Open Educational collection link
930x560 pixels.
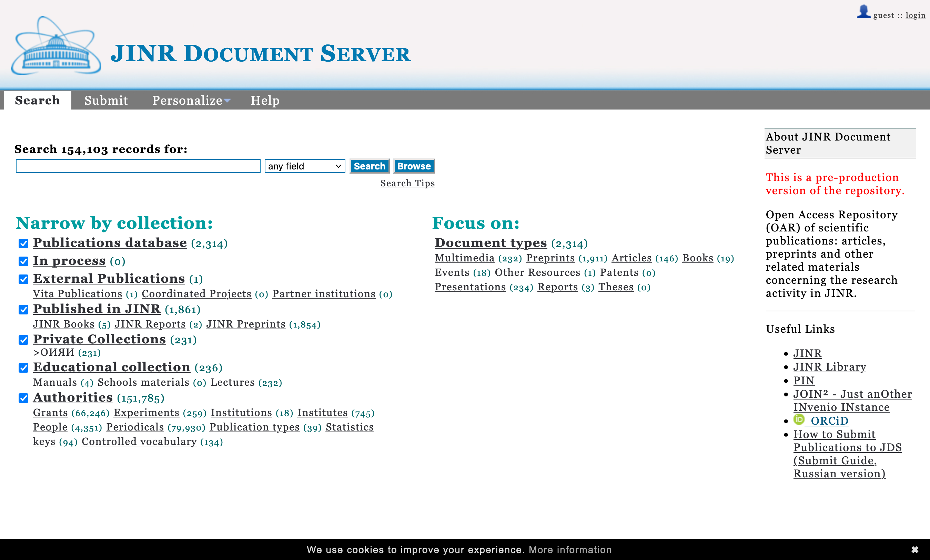(111, 367)
